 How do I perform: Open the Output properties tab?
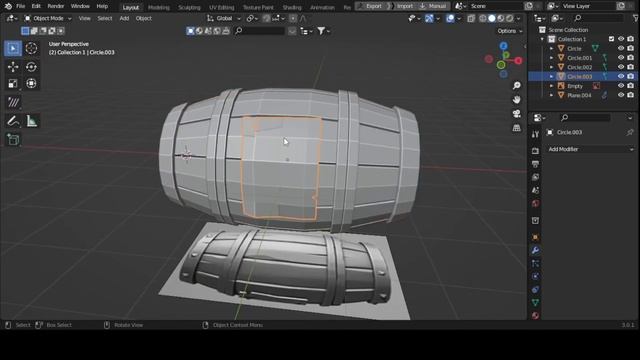pos(536,164)
